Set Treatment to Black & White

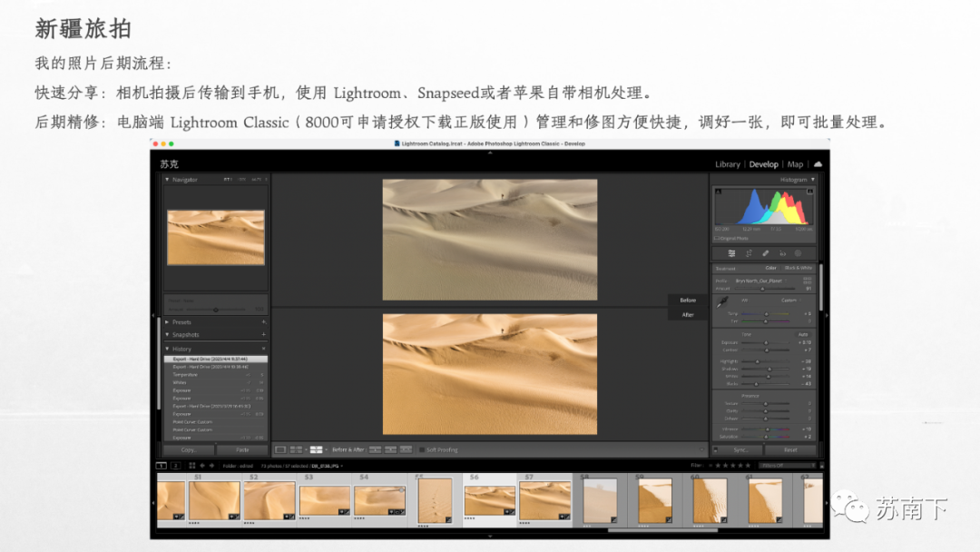point(799,268)
